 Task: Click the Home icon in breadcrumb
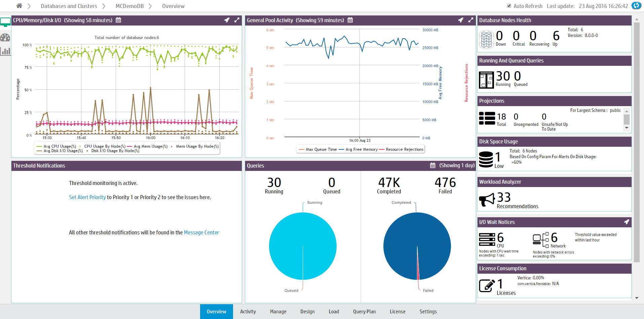[x=19, y=6]
